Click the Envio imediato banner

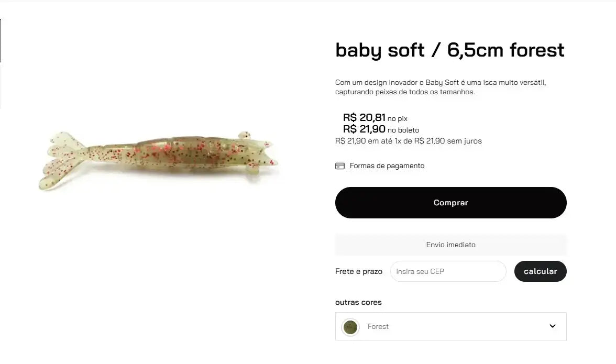(x=450, y=245)
